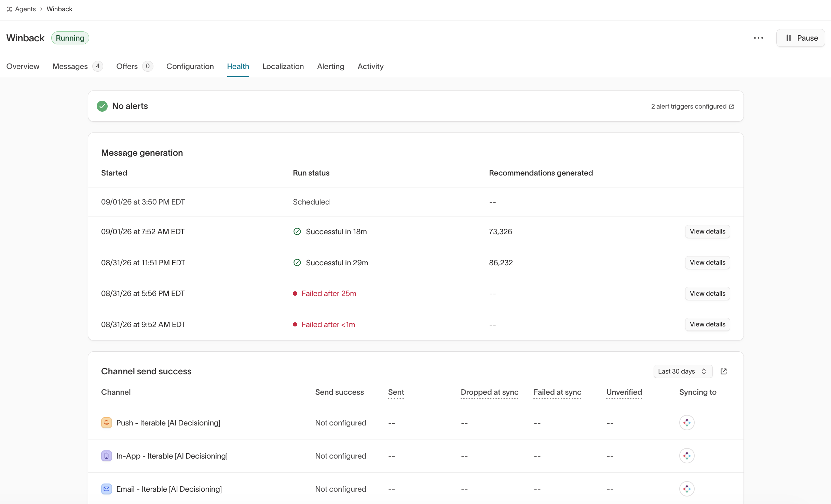Click success check icon for 29m run
The height and width of the screenshot is (504, 831).
click(x=297, y=263)
